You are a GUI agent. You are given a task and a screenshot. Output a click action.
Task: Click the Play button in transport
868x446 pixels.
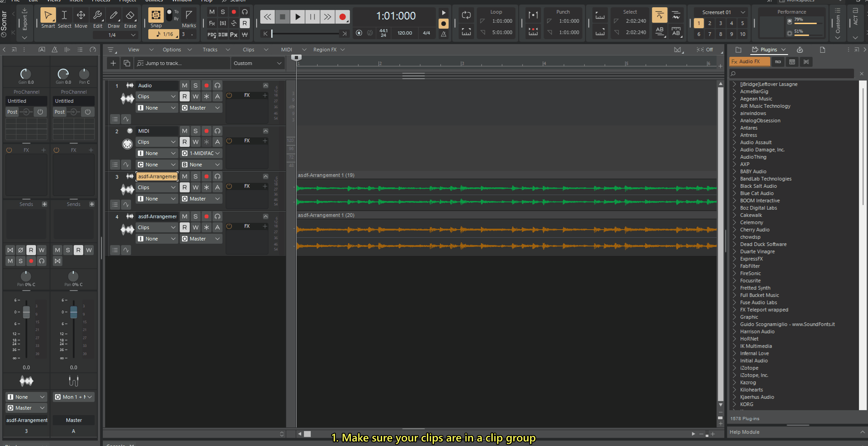point(298,17)
